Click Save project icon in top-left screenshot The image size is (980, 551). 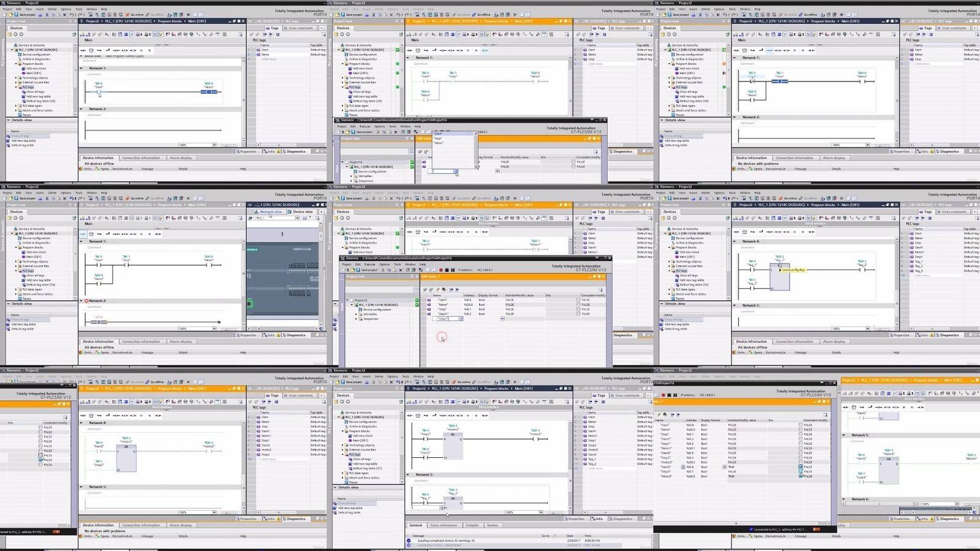pos(17,15)
